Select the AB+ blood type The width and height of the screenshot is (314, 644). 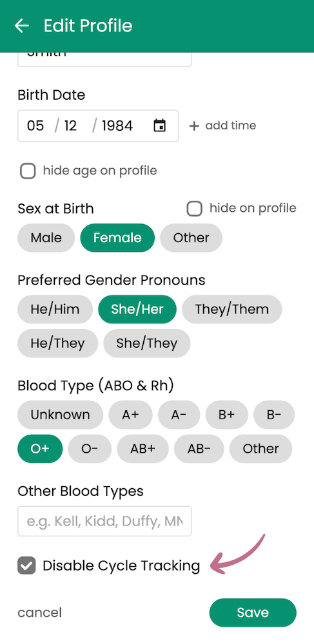(x=142, y=449)
